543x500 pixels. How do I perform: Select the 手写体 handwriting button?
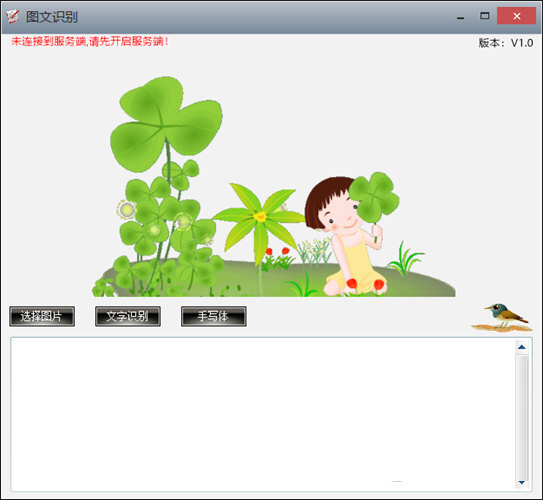coord(214,316)
